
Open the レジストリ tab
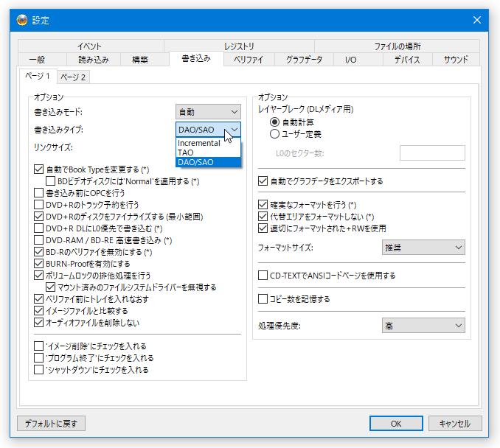point(239,46)
